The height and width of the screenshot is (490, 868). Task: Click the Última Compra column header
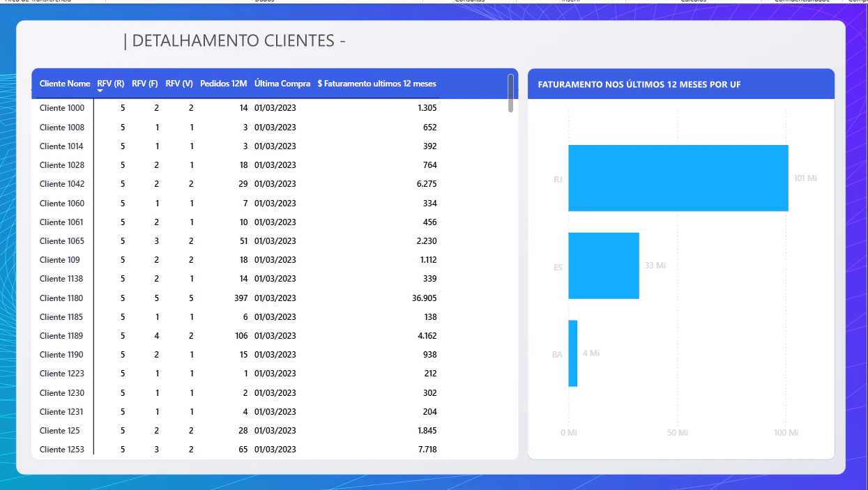282,84
